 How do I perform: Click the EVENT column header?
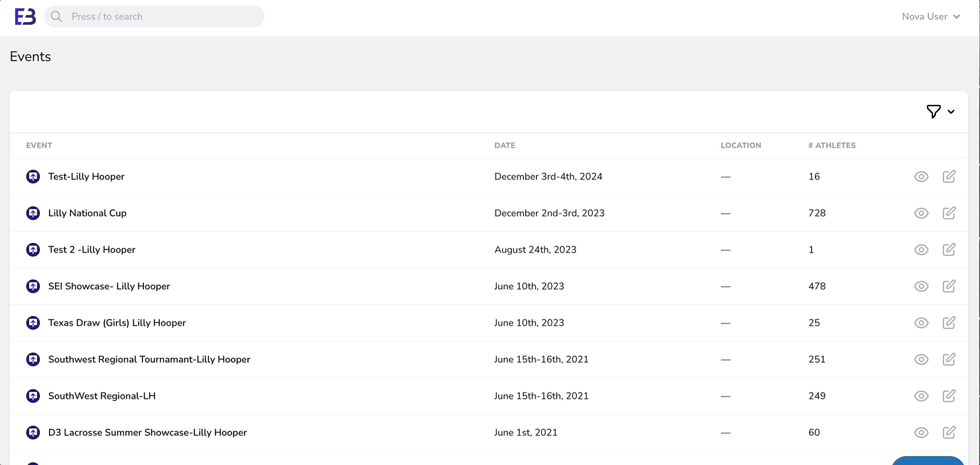pos(39,146)
